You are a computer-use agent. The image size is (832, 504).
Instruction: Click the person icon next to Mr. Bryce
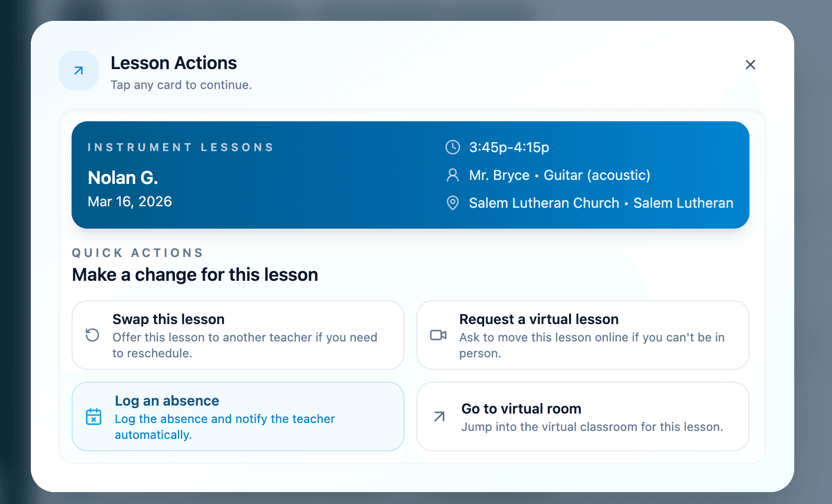452,175
